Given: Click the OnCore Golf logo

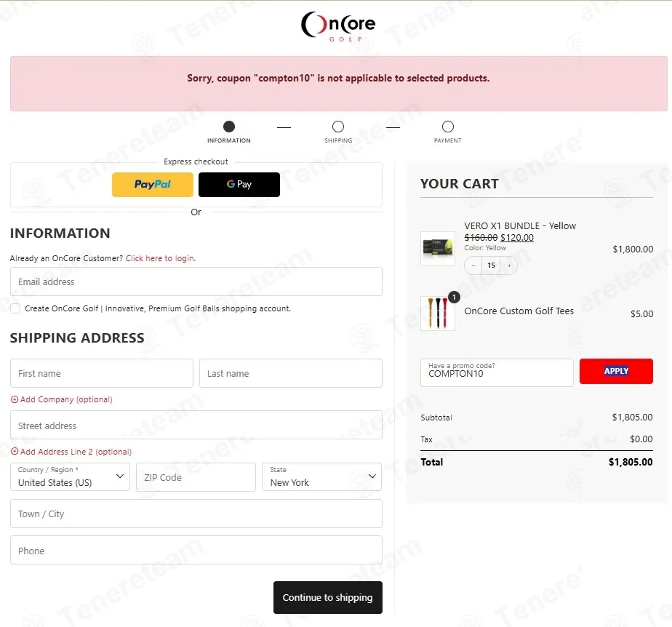Looking at the screenshot, I should (x=338, y=26).
